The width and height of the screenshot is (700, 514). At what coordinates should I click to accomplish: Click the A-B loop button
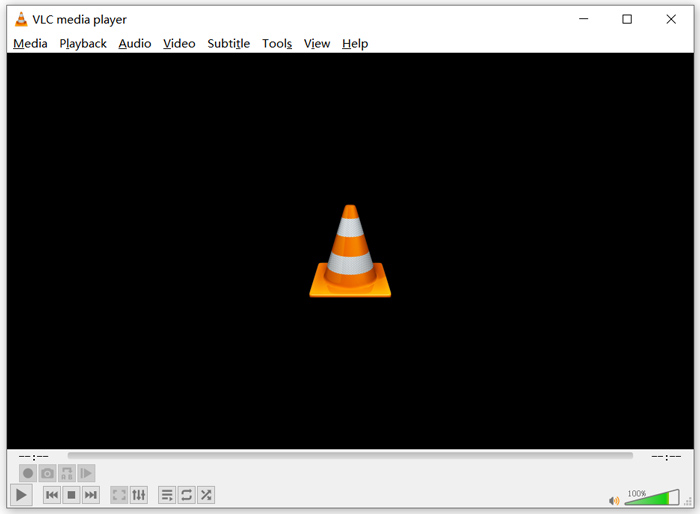coord(67,473)
